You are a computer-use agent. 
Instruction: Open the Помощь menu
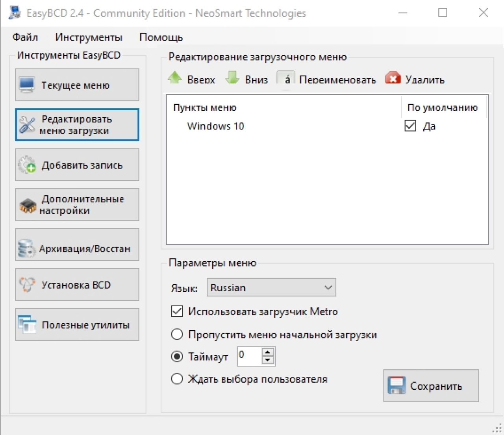(x=161, y=37)
